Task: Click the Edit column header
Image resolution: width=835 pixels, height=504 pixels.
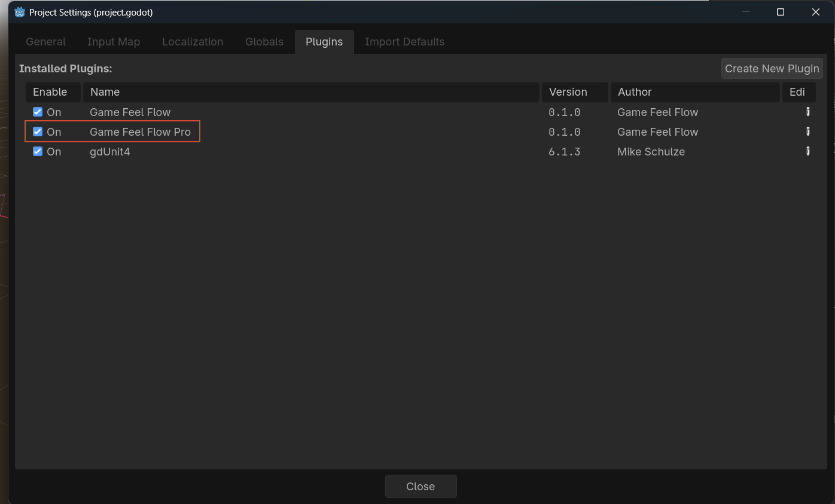Action: (x=799, y=92)
